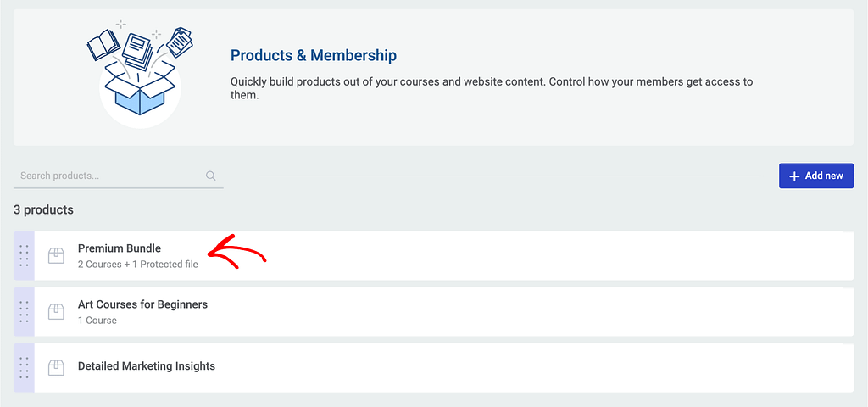This screenshot has width=868, height=407.
Task: Click the box icon beside Premium Bundle
Action: tap(56, 255)
